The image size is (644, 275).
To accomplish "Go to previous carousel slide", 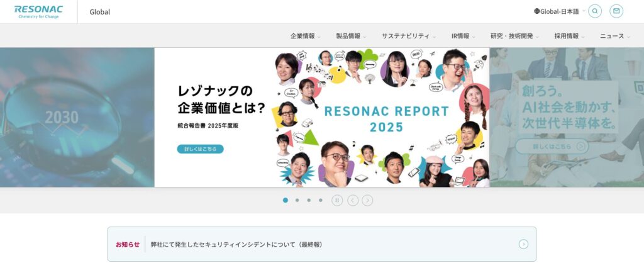I will click(353, 200).
